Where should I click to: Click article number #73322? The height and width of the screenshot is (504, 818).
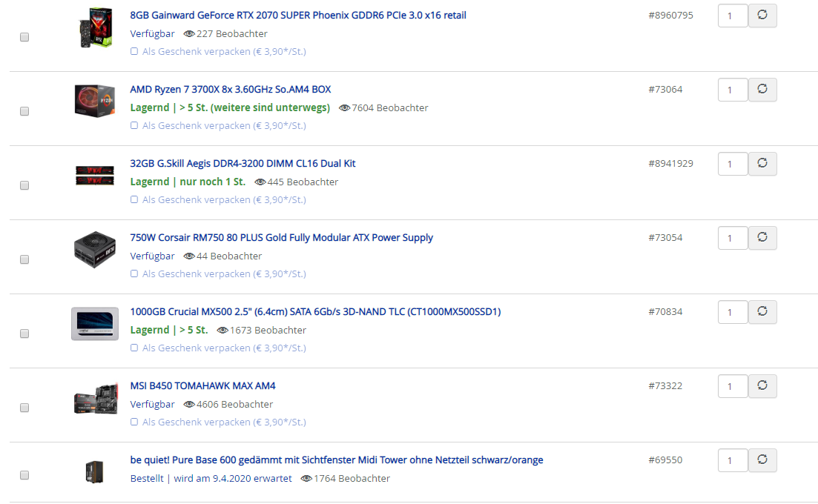pyautogui.click(x=665, y=385)
